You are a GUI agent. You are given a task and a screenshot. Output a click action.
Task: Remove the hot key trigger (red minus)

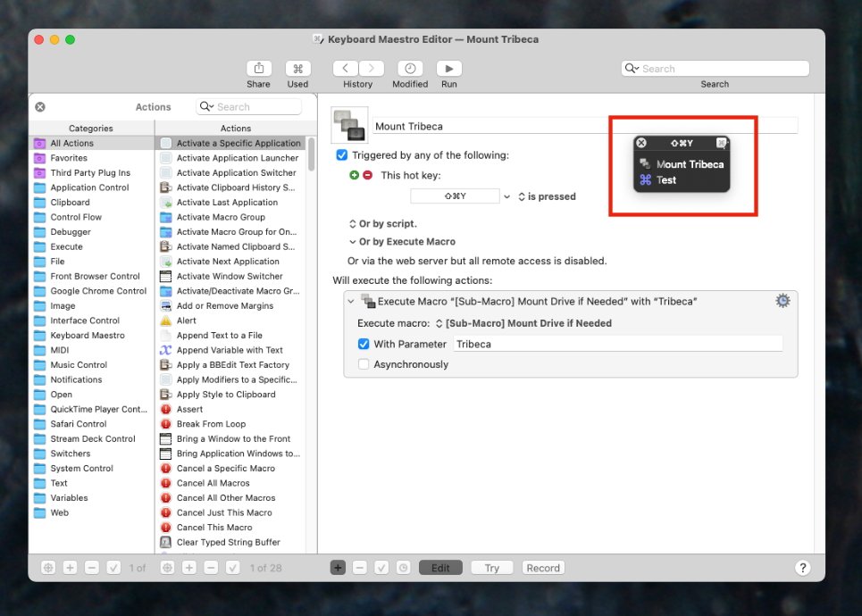pos(368,175)
